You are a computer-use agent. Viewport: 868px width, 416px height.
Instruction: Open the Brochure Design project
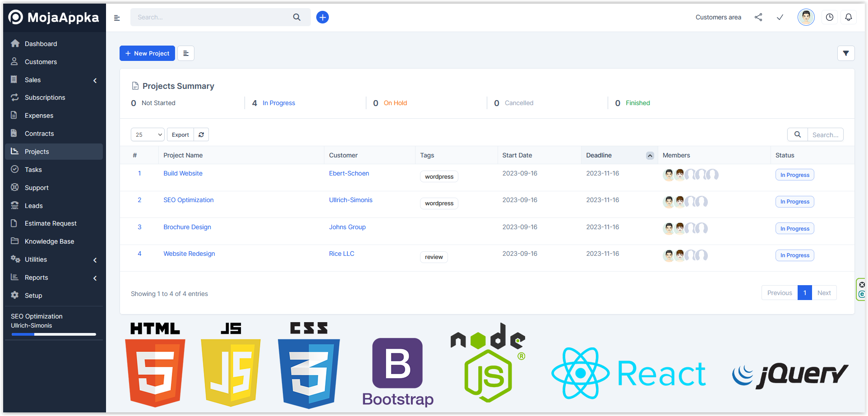click(187, 227)
